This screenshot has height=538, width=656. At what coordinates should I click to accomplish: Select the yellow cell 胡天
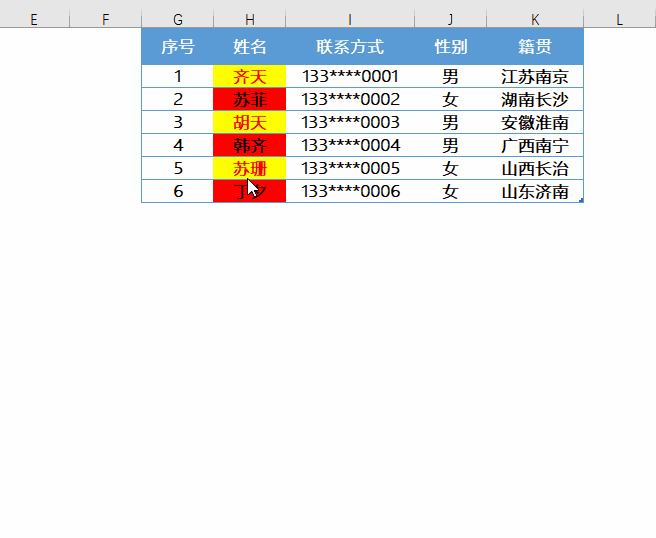[x=249, y=122]
